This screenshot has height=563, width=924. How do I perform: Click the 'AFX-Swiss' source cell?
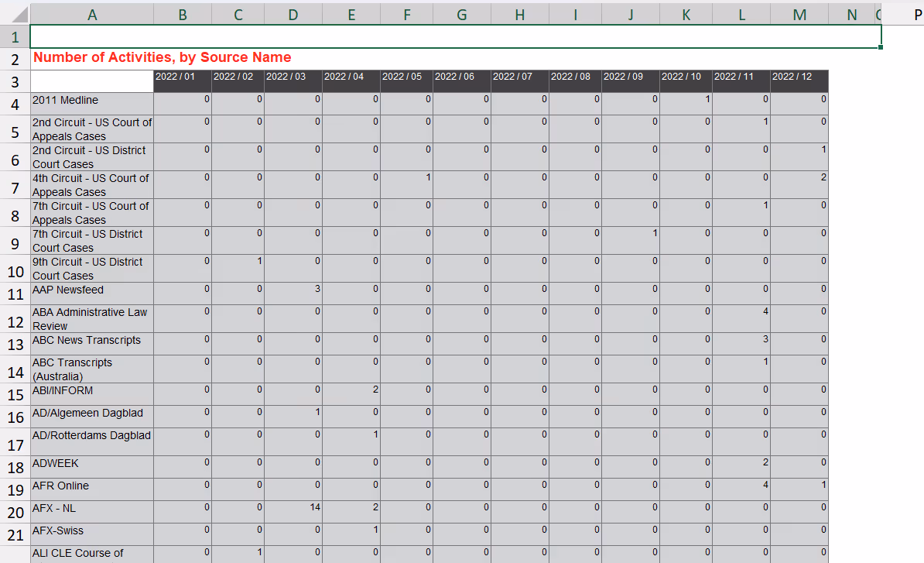[x=92, y=534]
